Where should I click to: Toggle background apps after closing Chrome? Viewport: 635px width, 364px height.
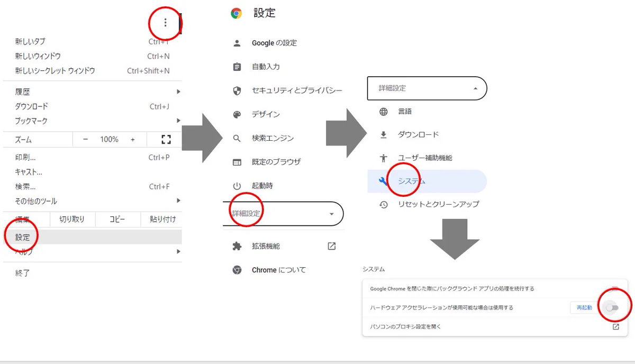pyautogui.click(x=613, y=289)
